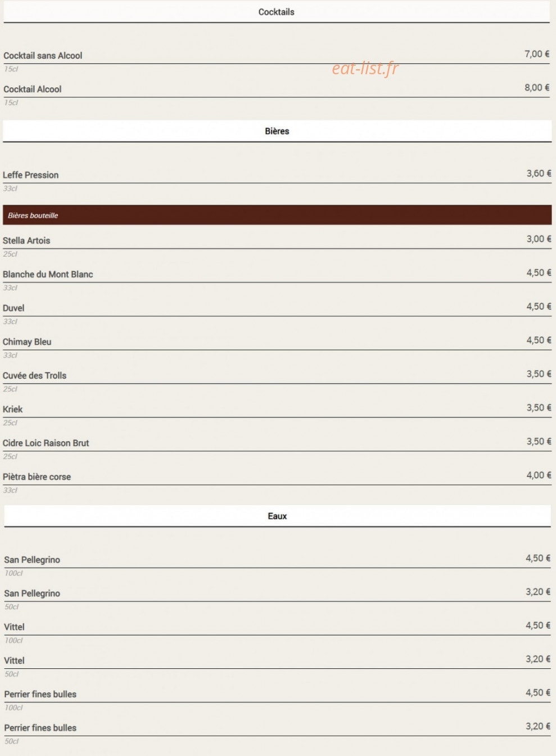Select the Bières section header

277,131
